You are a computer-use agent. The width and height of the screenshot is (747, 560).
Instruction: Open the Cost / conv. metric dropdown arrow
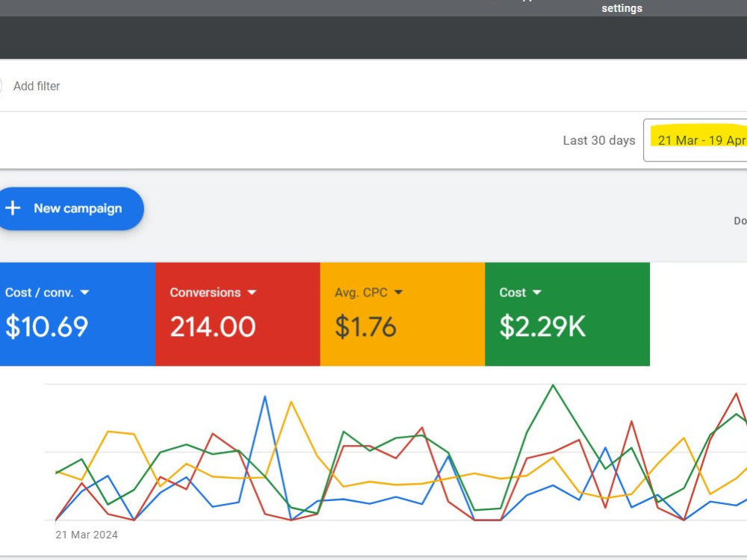[85, 293]
